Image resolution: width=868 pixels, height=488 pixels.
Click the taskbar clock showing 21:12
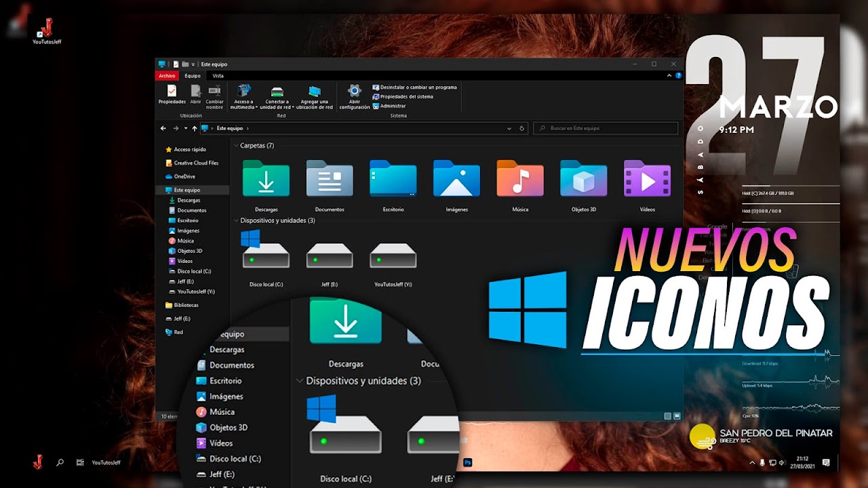pos(802,462)
